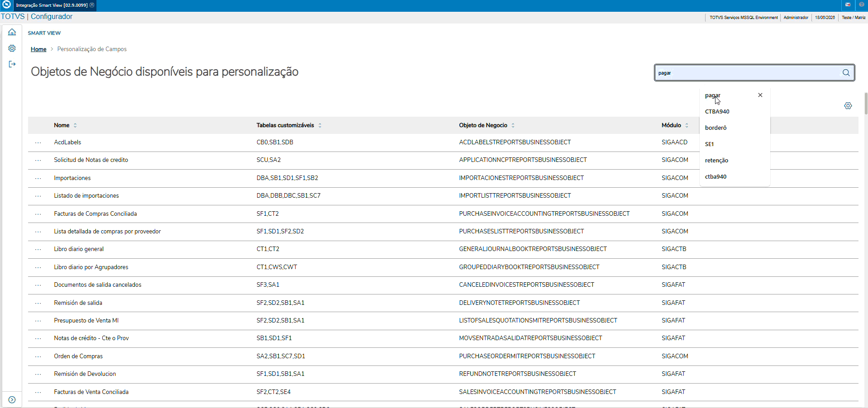Screen dimensions: 868x408
Task: Go to Home breadcrumb link
Action: pos(38,49)
